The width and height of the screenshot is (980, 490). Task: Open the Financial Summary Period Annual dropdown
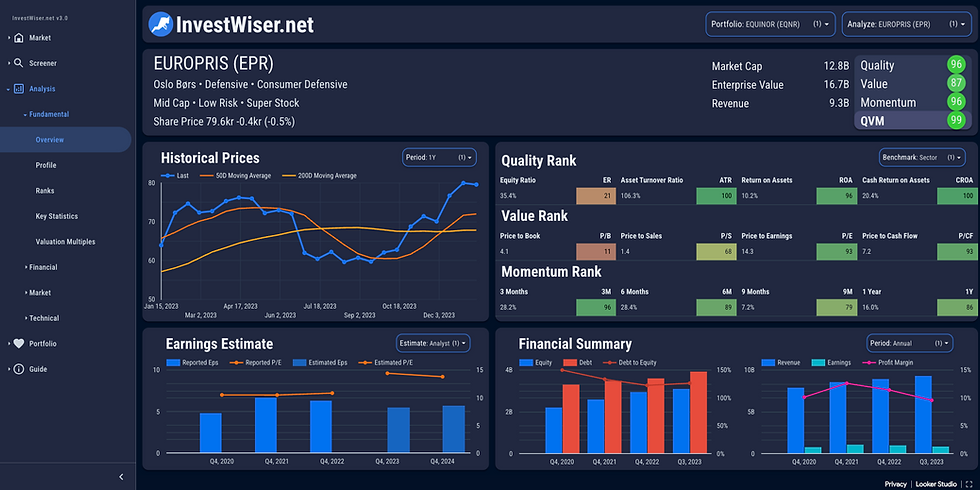click(x=910, y=343)
